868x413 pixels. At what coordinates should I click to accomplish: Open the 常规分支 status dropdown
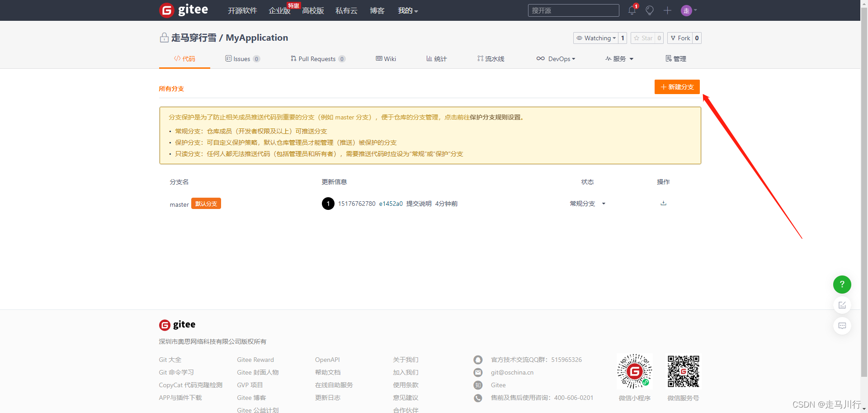click(587, 204)
